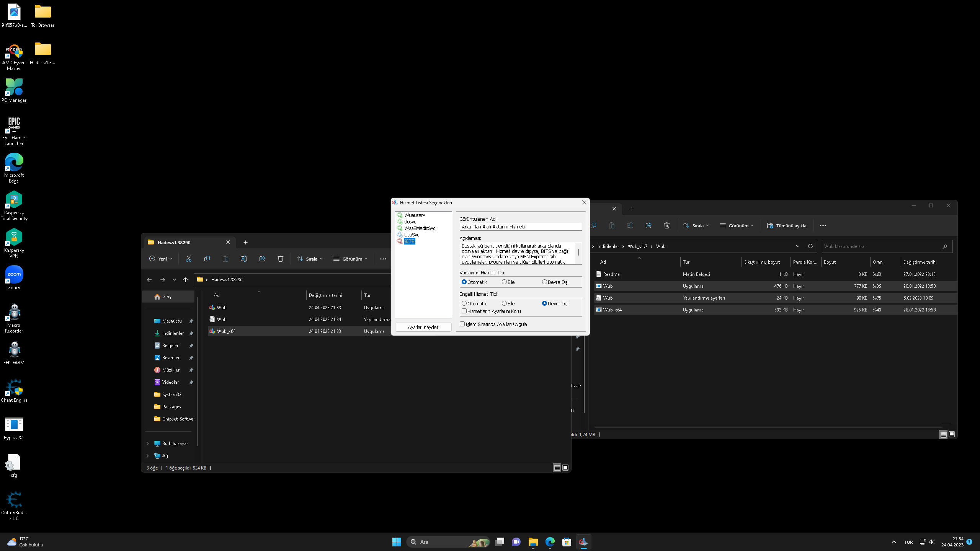Click Windows Update Blocker taskbar icon

pos(583,542)
